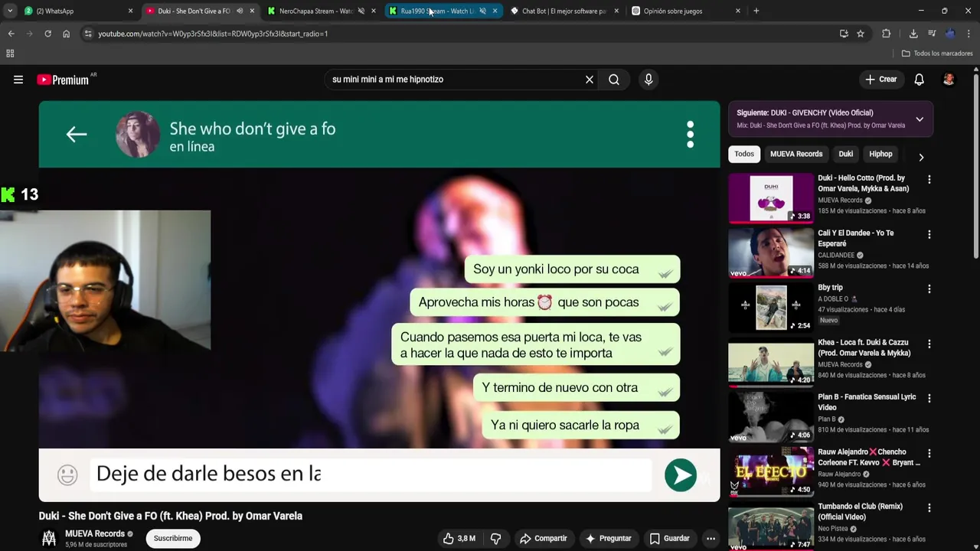Image resolution: width=980 pixels, height=551 pixels.
Task: Open YouTube notifications bell
Action: pyautogui.click(x=920, y=80)
